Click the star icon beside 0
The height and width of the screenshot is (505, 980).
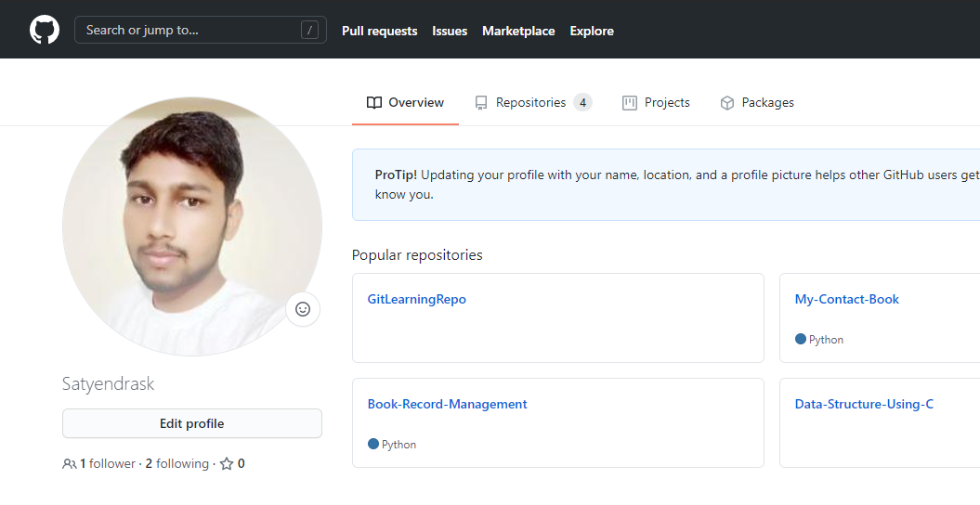click(x=227, y=463)
